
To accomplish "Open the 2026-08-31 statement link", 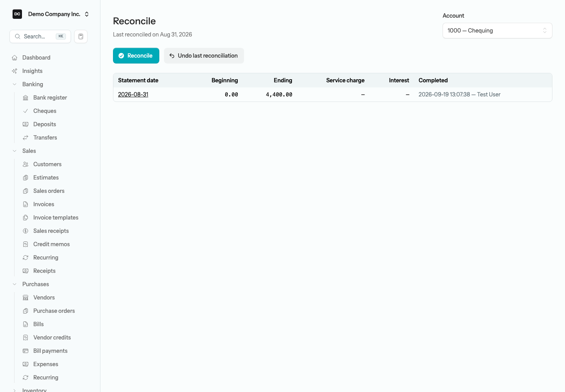I will [133, 94].
